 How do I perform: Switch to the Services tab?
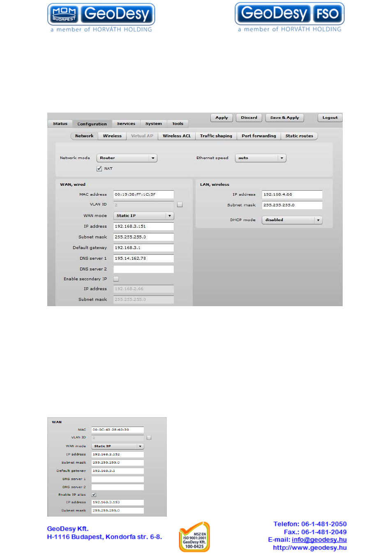(x=126, y=124)
